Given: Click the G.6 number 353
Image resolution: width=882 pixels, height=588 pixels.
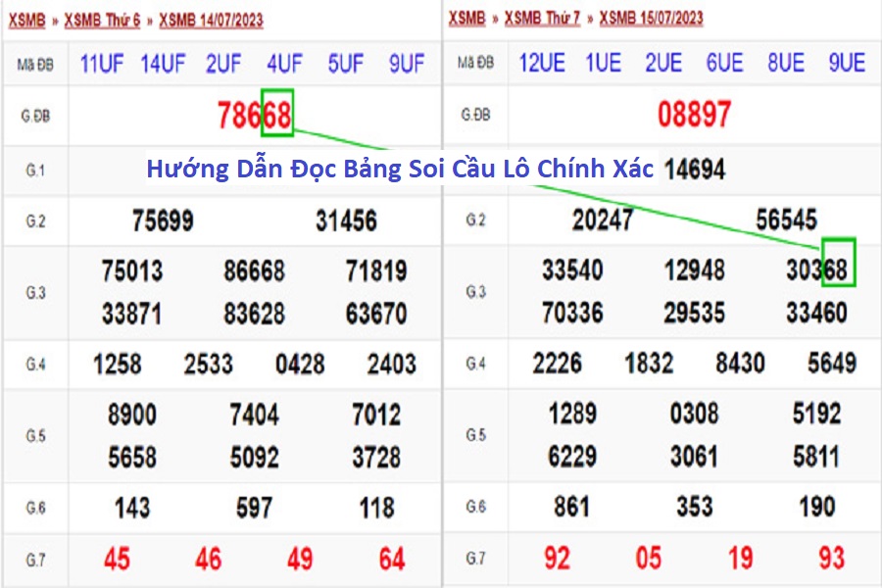Looking at the screenshot, I should 694,507.
